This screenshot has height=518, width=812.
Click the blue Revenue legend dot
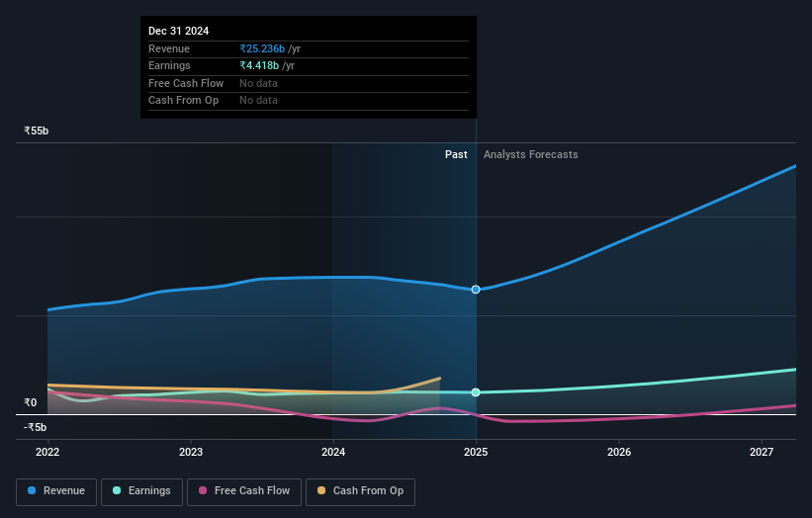32,490
